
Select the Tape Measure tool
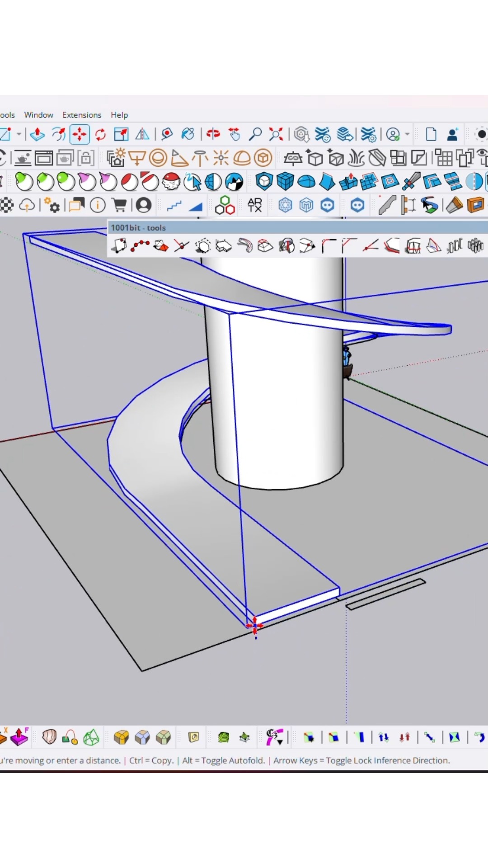click(x=167, y=134)
